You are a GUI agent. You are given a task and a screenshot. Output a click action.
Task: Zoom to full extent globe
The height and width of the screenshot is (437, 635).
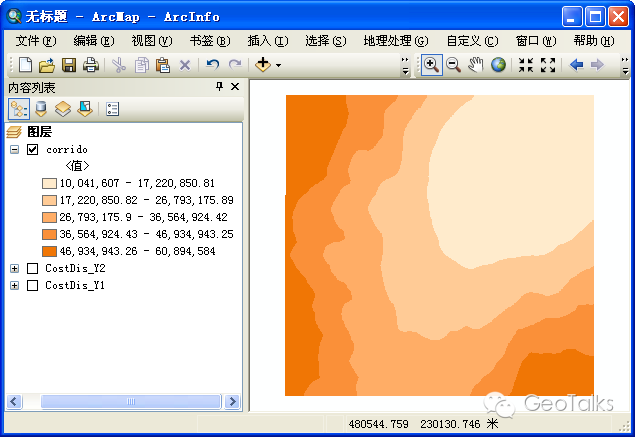[x=498, y=65]
